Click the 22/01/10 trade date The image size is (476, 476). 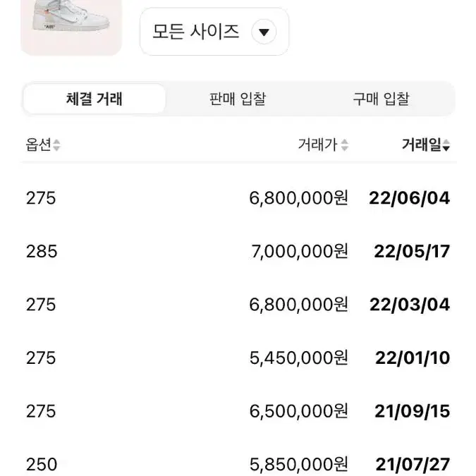413,358
